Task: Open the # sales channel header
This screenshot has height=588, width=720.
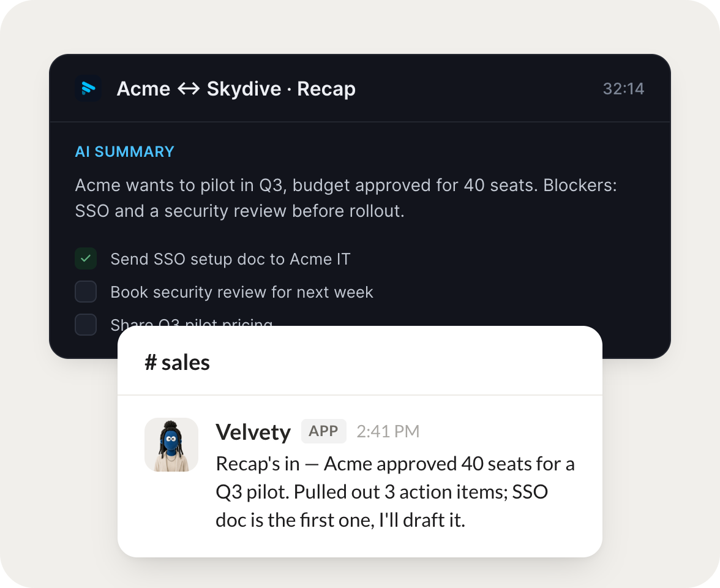Action: pos(178,363)
